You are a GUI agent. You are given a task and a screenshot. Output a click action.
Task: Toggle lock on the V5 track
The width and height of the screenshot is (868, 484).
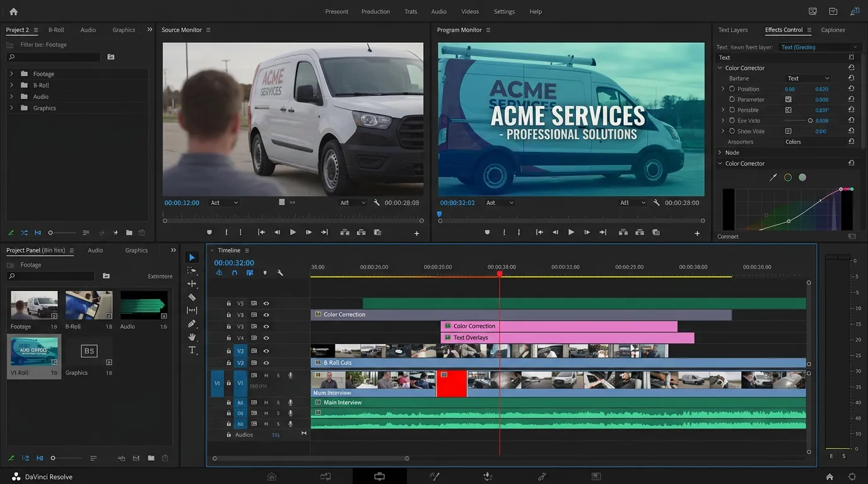[x=229, y=303]
